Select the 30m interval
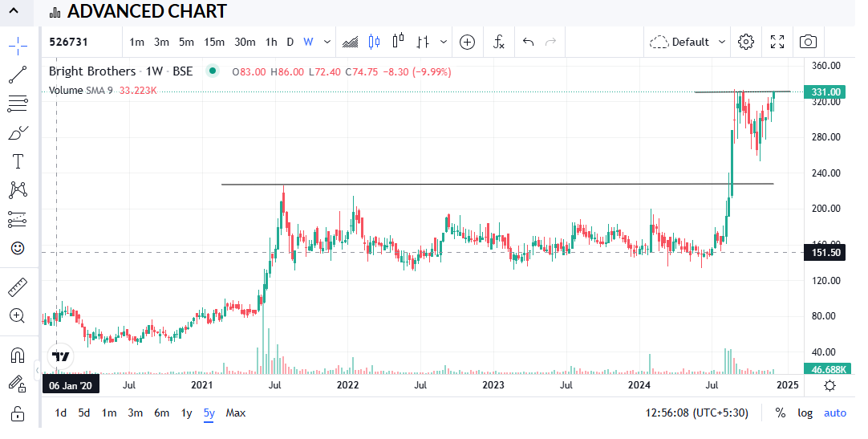The image size is (868, 439). [245, 42]
